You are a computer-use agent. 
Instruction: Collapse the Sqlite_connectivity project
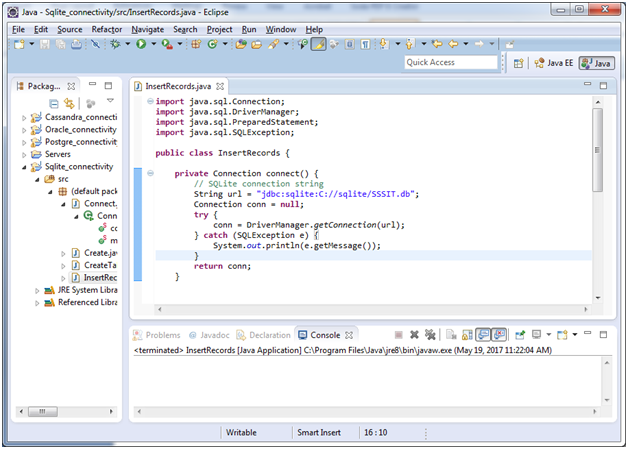click(x=24, y=167)
